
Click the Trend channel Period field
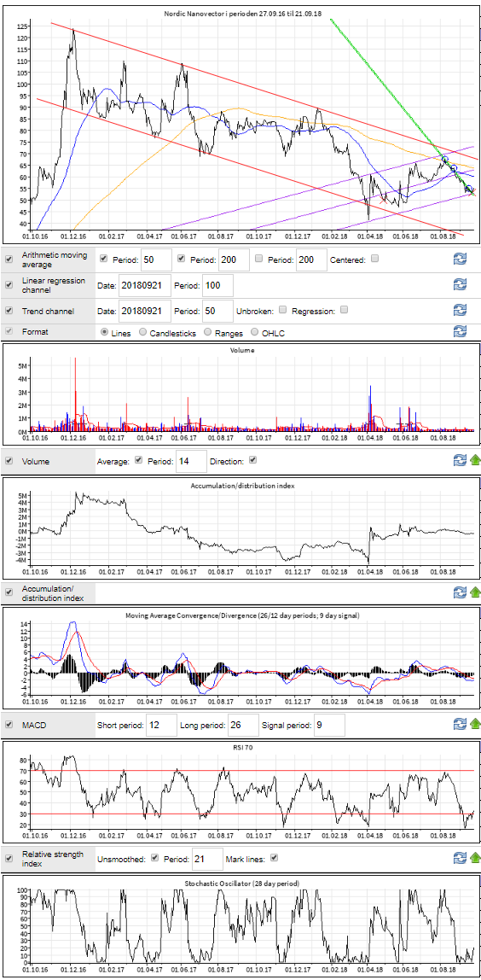pyautogui.click(x=217, y=311)
